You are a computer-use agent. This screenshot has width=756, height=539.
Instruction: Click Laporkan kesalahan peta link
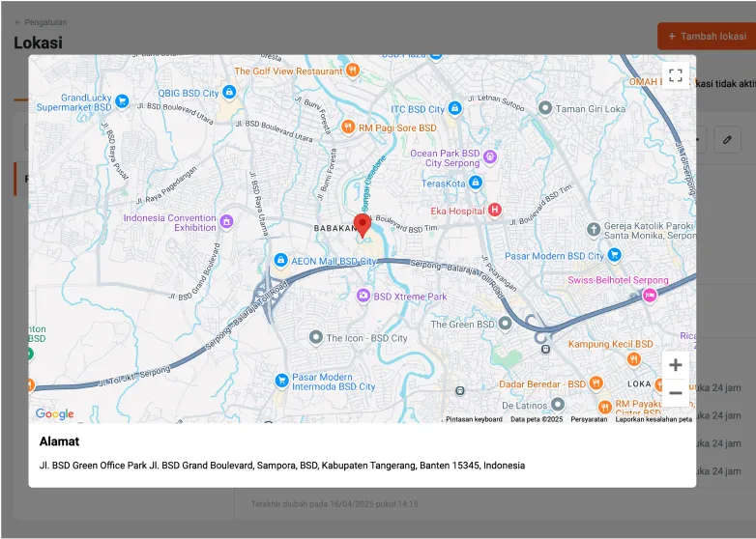click(654, 419)
